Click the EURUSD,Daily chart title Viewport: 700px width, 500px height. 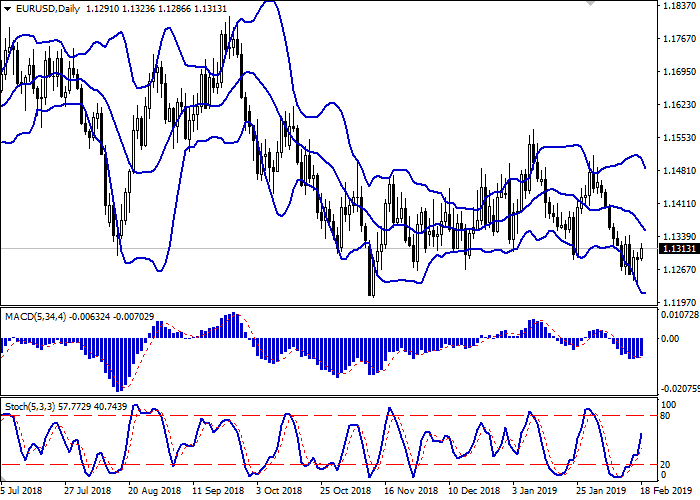pos(42,9)
